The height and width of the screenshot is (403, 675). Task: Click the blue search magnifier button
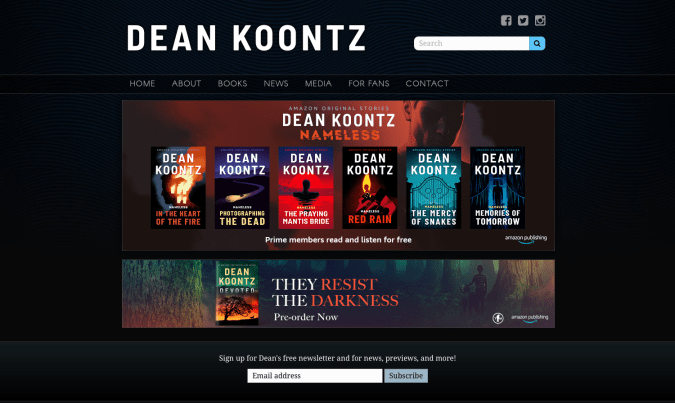pyautogui.click(x=537, y=43)
